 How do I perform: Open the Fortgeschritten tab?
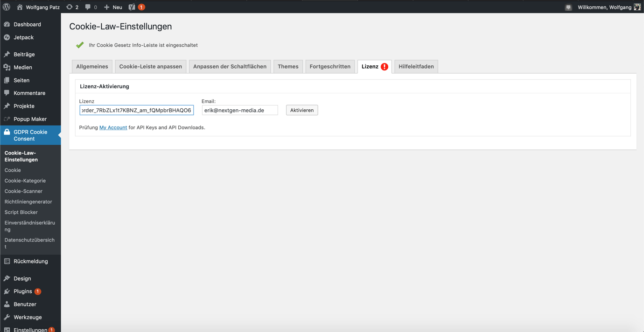click(x=330, y=66)
